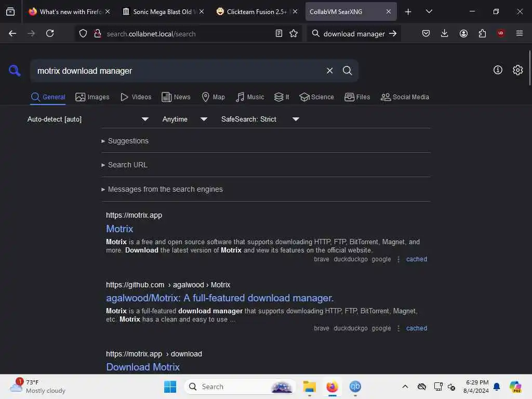Open the uBlock Origin extension icon
532x399 pixels.
[x=501, y=33]
